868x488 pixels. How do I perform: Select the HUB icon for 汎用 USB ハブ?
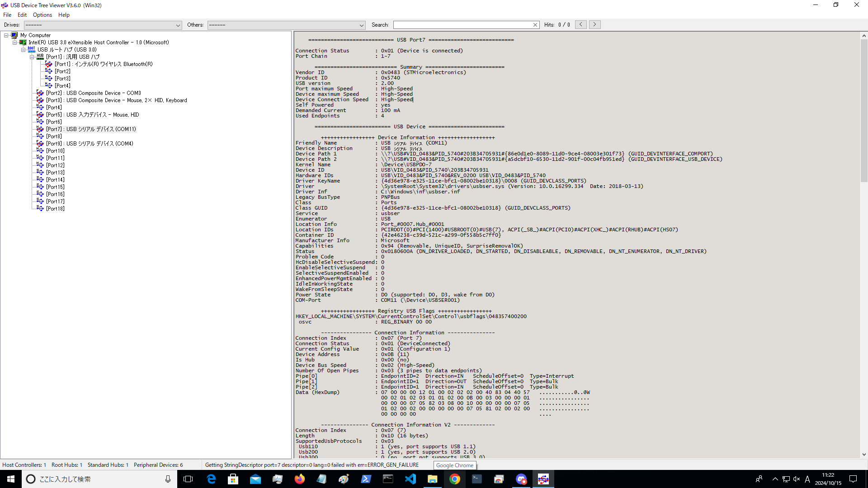[x=41, y=57]
